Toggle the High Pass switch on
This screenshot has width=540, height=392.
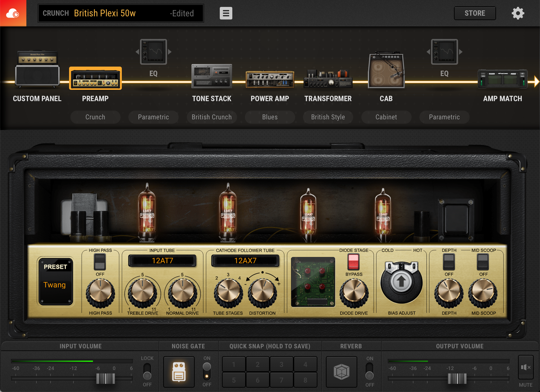point(100,262)
